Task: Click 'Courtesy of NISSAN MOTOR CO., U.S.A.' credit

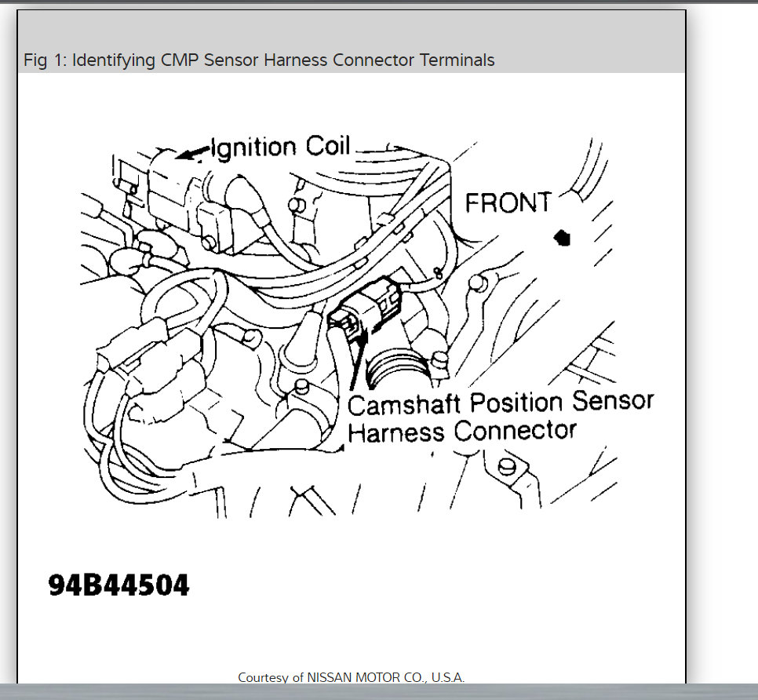Action: [351, 678]
